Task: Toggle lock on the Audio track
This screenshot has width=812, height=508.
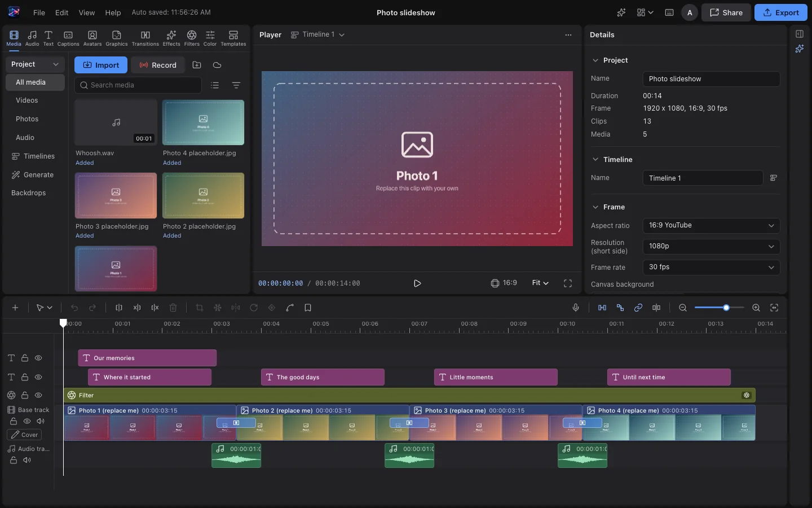Action: point(14,460)
